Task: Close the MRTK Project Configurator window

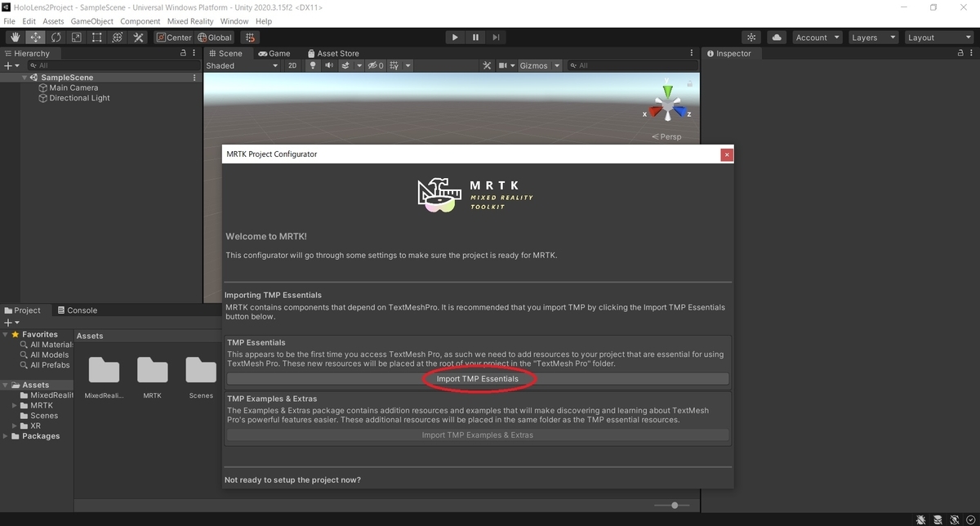Action: tap(727, 154)
